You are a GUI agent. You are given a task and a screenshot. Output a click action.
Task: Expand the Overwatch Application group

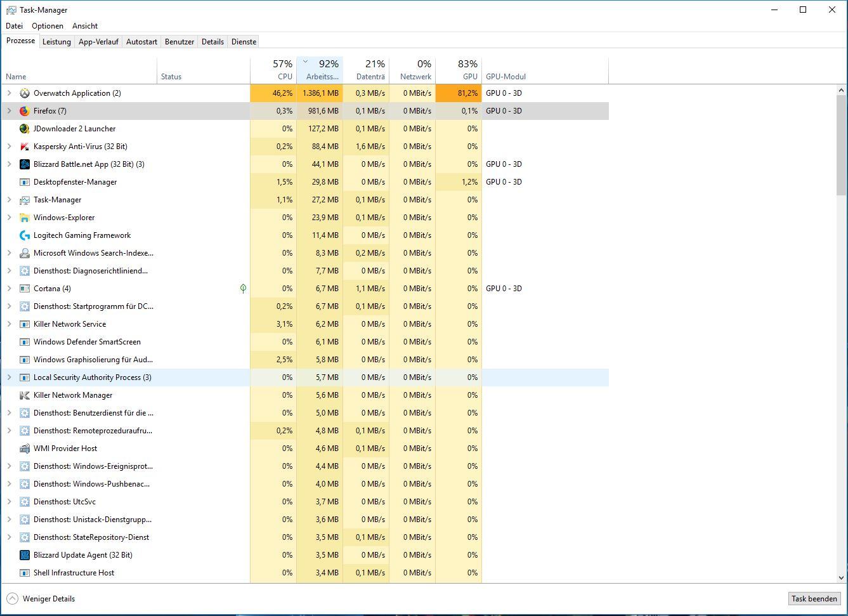pyautogui.click(x=9, y=93)
